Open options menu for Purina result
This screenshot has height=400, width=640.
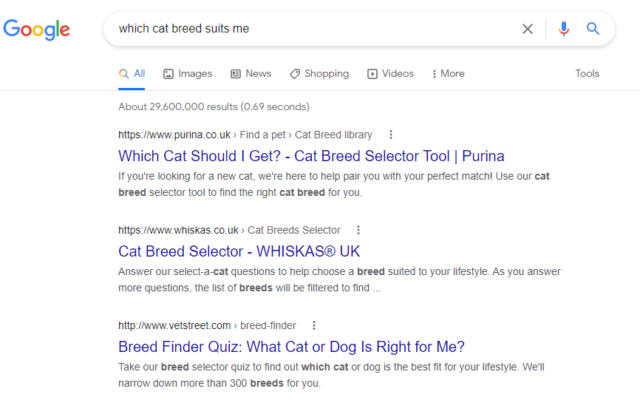(391, 135)
